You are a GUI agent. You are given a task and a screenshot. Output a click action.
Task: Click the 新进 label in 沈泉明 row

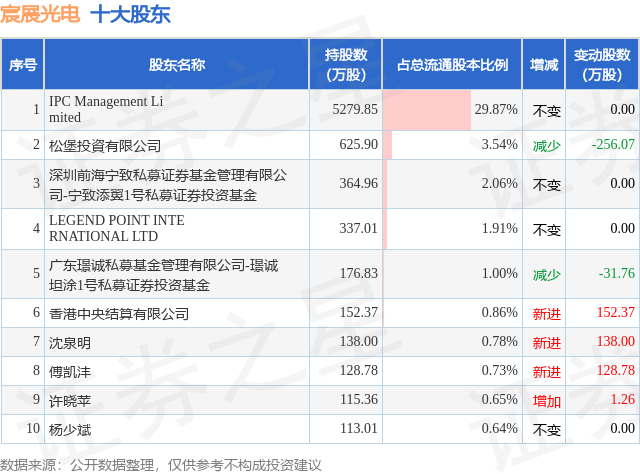click(x=546, y=343)
